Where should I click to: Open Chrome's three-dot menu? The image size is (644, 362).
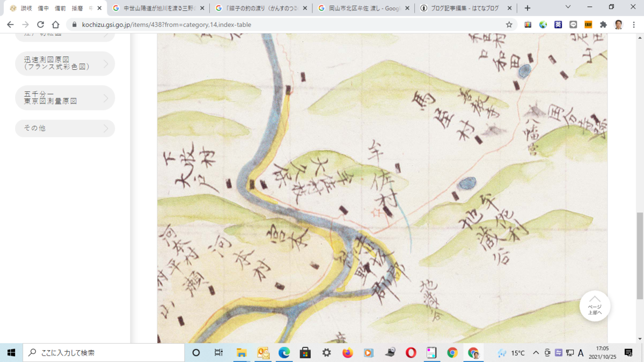click(x=633, y=25)
